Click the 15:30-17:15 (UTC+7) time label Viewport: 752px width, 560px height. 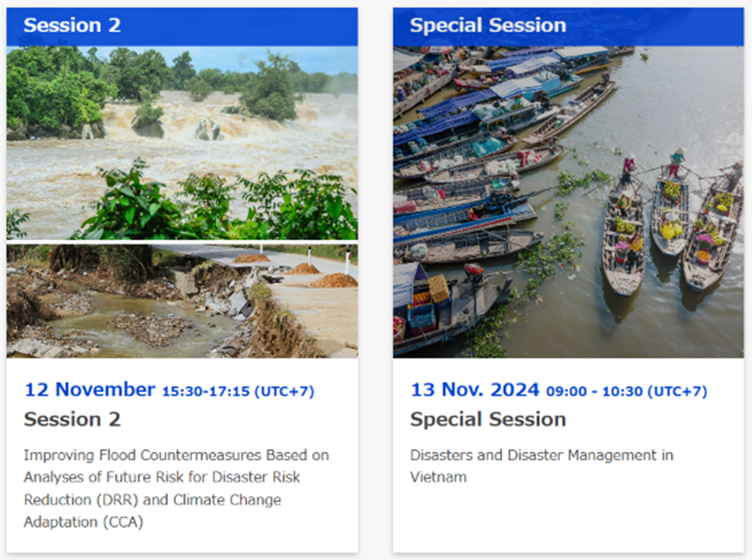coord(238,391)
